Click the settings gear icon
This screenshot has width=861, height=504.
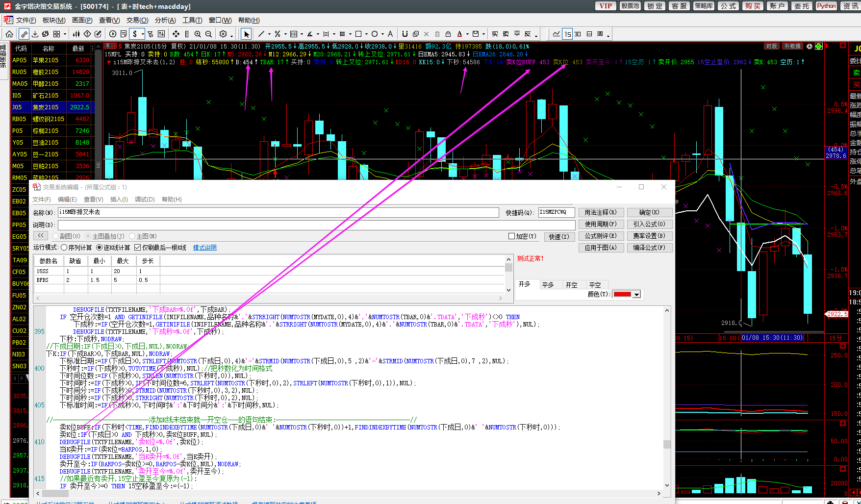point(223,34)
